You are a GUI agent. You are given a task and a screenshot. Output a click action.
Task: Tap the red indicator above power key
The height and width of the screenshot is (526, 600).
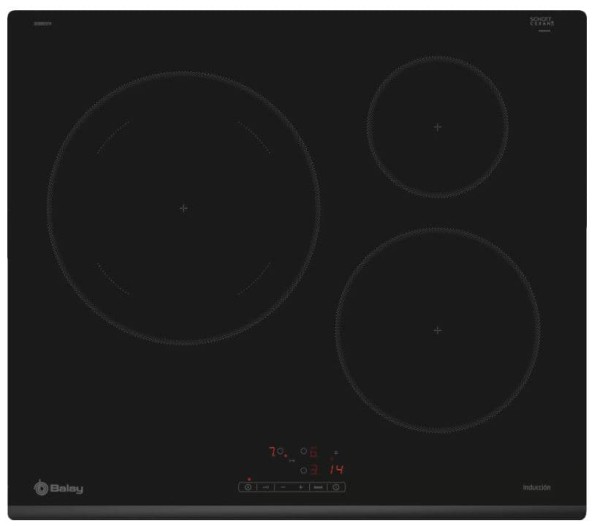[x=248, y=479]
